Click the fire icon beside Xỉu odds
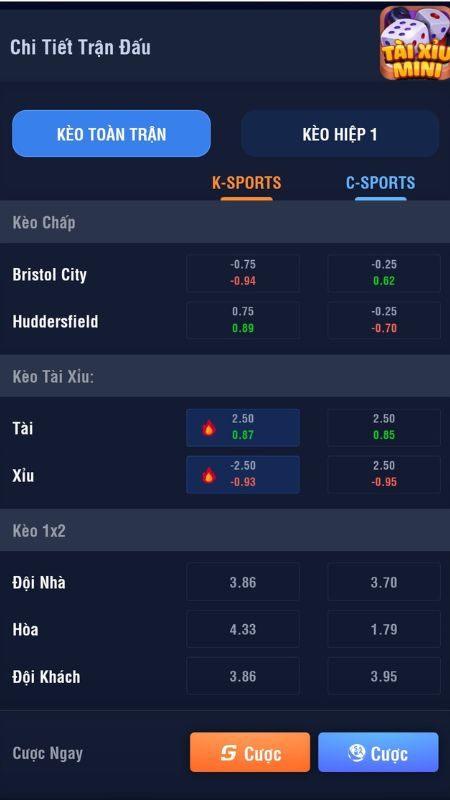450x800 pixels. pos(209,475)
